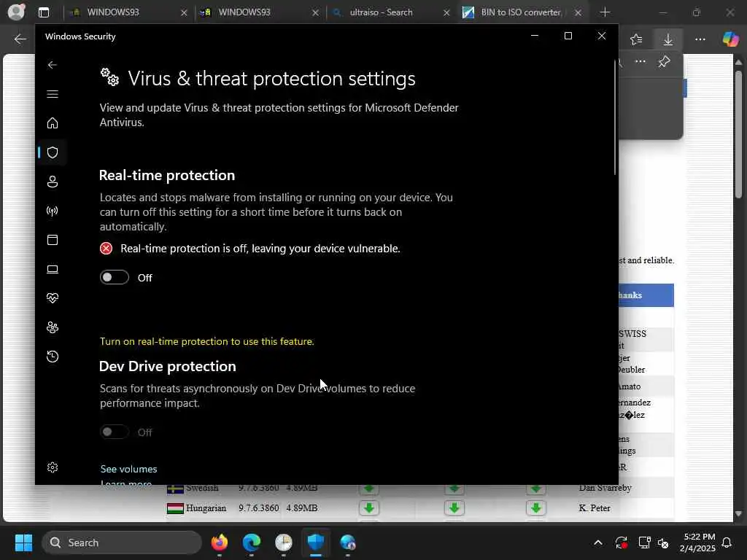The width and height of the screenshot is (747, 560).
Task: Select Virus & threat protection shield icon
Action: tap(53, 152)
